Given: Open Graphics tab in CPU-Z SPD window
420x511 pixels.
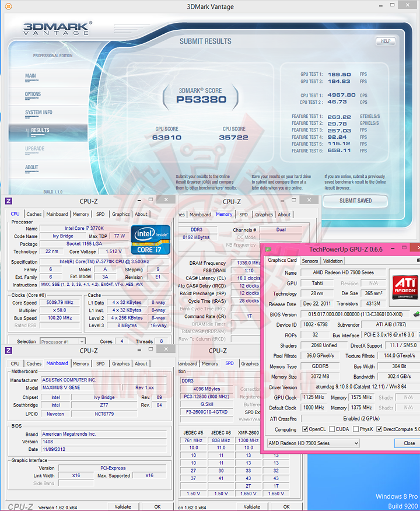Looking at the screenshot, I should (x=250, y=363).
